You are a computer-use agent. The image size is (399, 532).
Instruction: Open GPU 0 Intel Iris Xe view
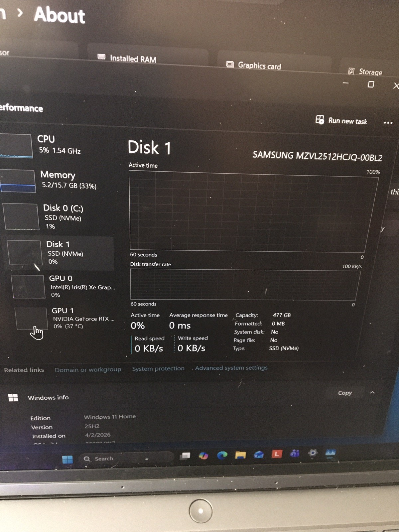[63, 287]
